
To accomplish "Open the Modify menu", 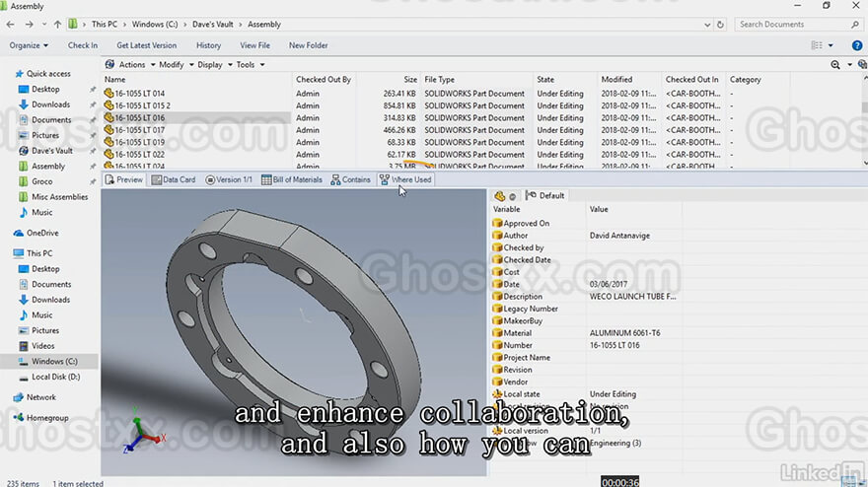I will (176, 65).
